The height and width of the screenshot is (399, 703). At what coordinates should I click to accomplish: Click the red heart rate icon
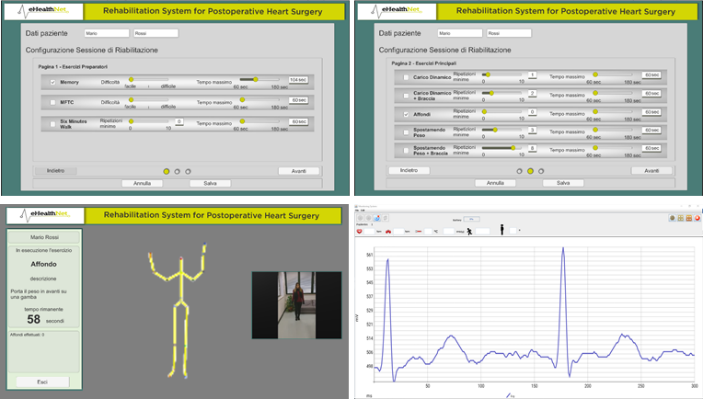tap(360, 231)
